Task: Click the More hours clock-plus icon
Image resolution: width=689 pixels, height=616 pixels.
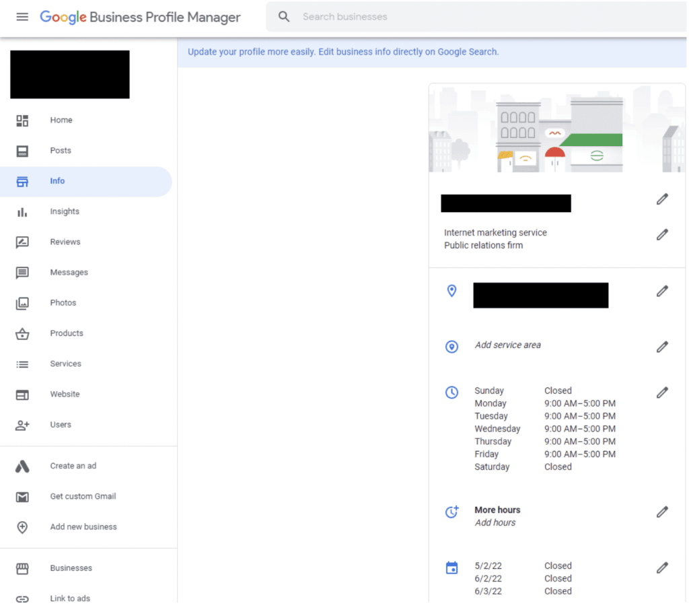Action: point(451,512)
